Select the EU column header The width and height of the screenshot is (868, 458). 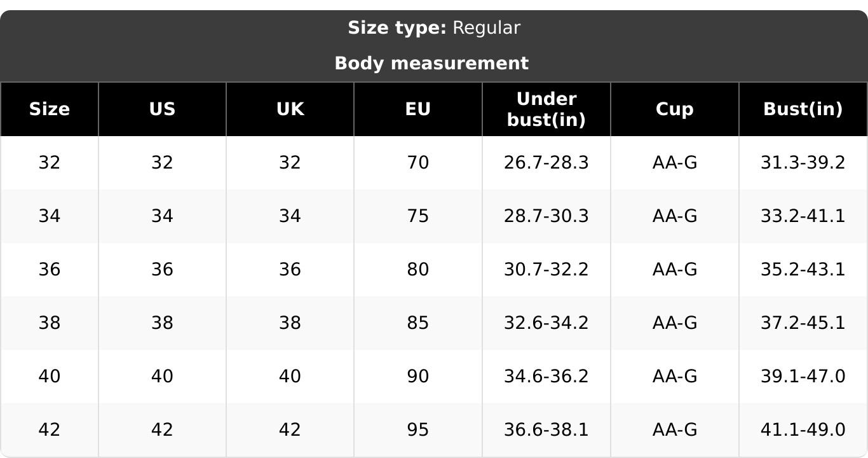coord(418,109)
